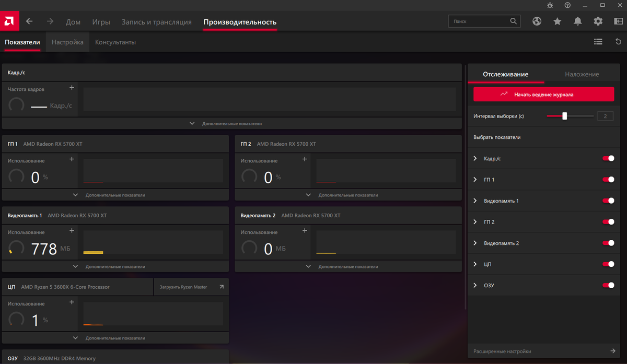Click plus on Видеопамять 1 Использование
This screenshot has width=627, height=364.
pos(72,231)
